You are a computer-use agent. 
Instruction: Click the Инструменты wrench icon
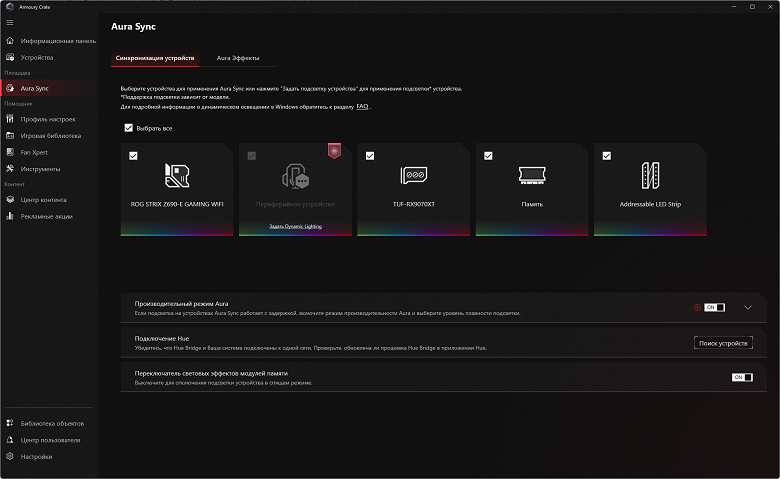tap(10, 169)
